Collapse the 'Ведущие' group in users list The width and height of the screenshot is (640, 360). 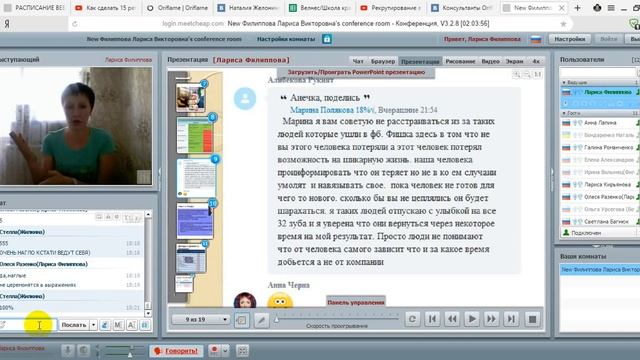(x=564, y=82)
